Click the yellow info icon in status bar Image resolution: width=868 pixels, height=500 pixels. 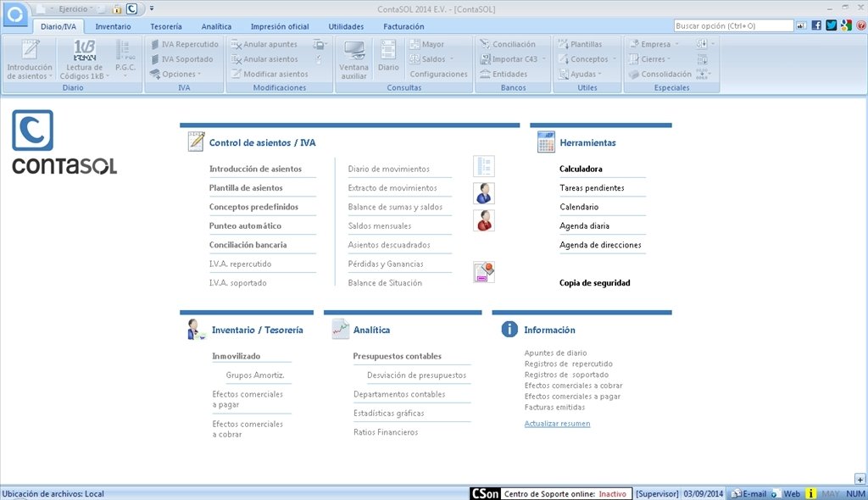(810, 493)
